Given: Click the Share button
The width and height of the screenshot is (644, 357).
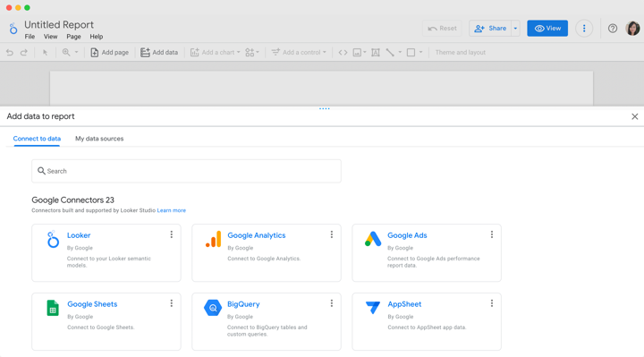Looking at the screenshot, I should (x=490, y=29).
